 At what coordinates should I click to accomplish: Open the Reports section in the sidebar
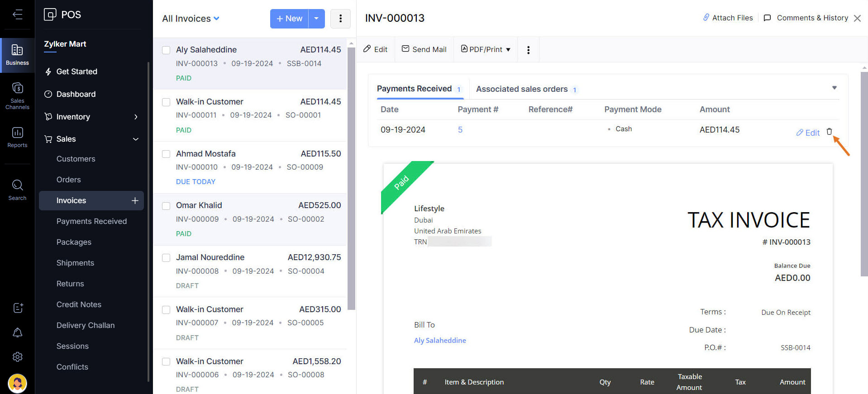17,137
